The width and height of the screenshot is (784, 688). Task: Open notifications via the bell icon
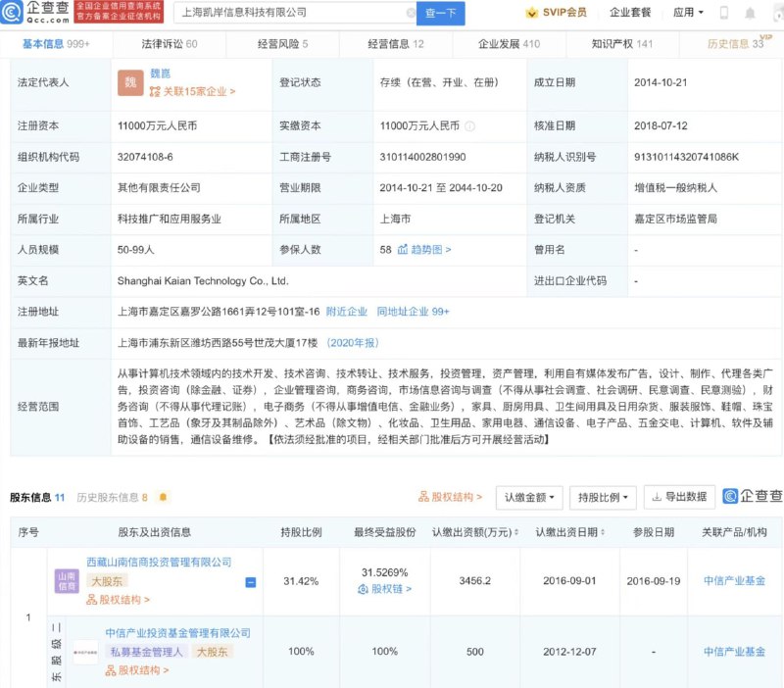click(749, 12)
